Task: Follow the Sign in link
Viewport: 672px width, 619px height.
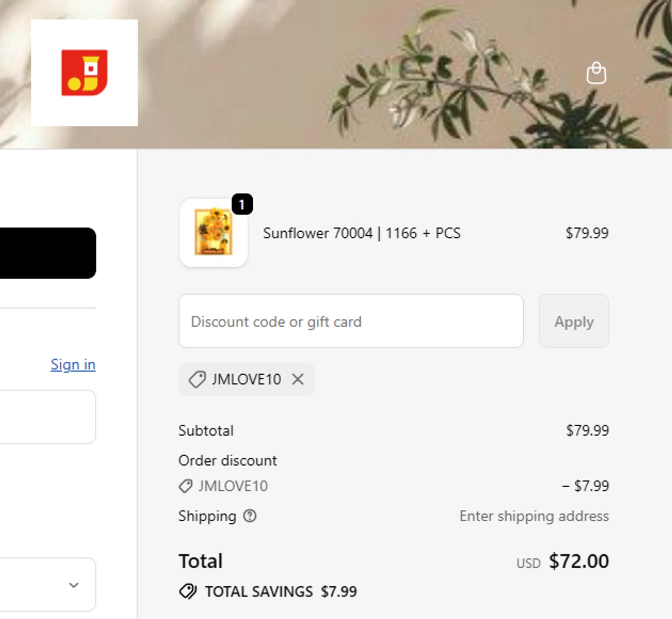Action: tap(73, 364)
